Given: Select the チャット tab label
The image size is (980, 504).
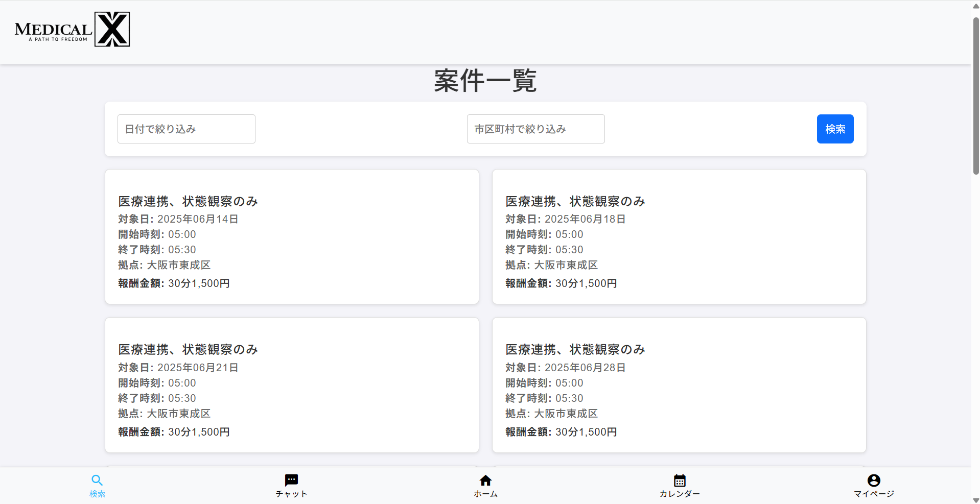Looking at the screenshot, I should pos(291,494).
